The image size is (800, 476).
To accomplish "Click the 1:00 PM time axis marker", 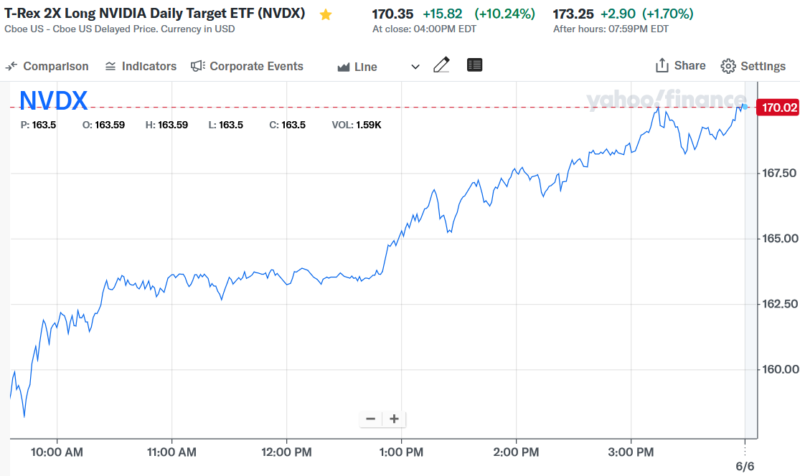I will [x=400, y=452].
